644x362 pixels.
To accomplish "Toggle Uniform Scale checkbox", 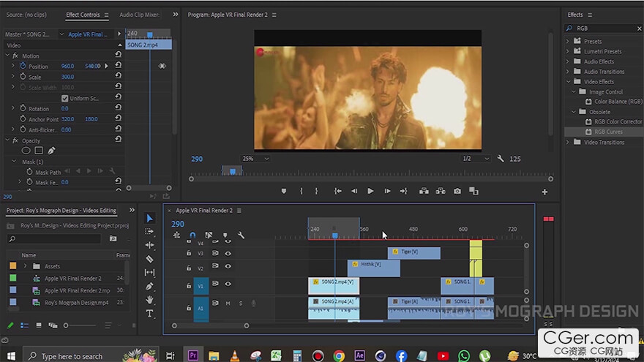I will tap(65, 98).
